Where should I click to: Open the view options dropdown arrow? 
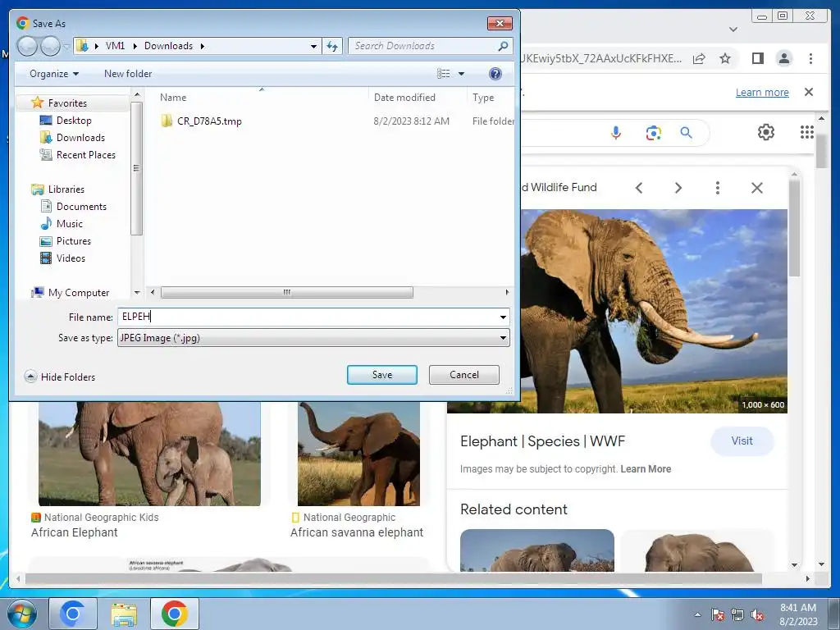point(461,73)
